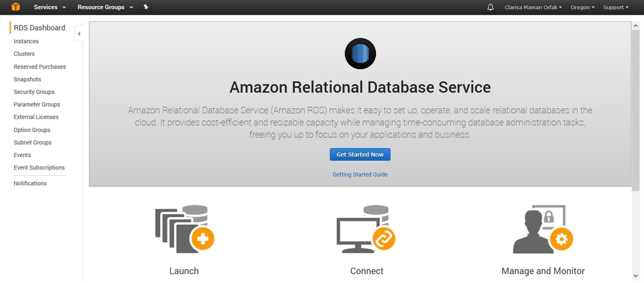
Task: Click the Manage and Monitor icon
Action: coord(543,229)
